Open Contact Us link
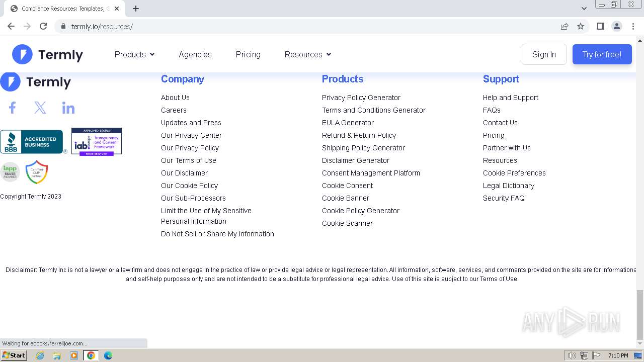 coord(500,123)
